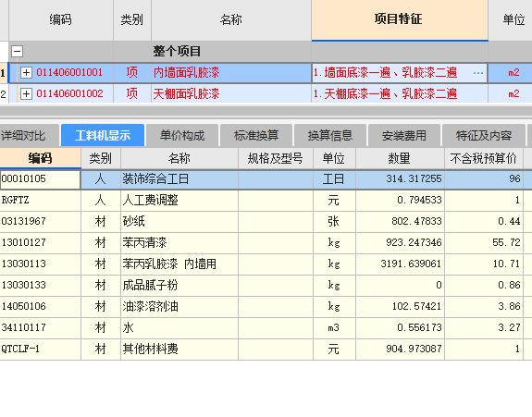Image resolution: width=532 pixels, height=417 pixels.
Task: Click quantity 802.47833 cell
Action: pyautogui.click(x=400, y=221)
